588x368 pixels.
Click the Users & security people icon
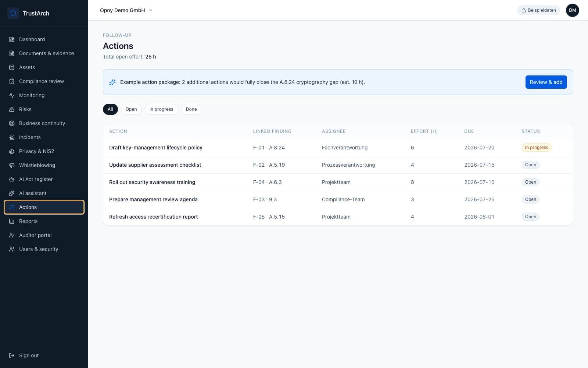(12, 249)
